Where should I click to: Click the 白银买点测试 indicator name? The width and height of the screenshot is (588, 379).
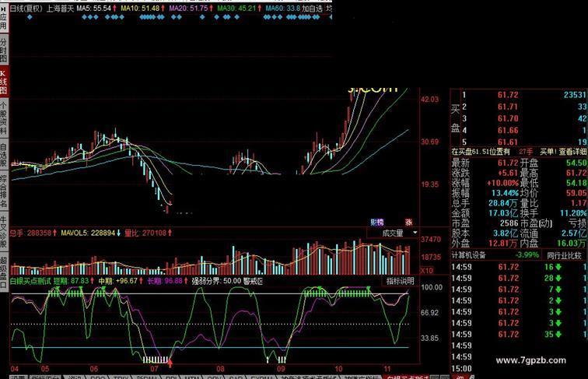(30, 281)
